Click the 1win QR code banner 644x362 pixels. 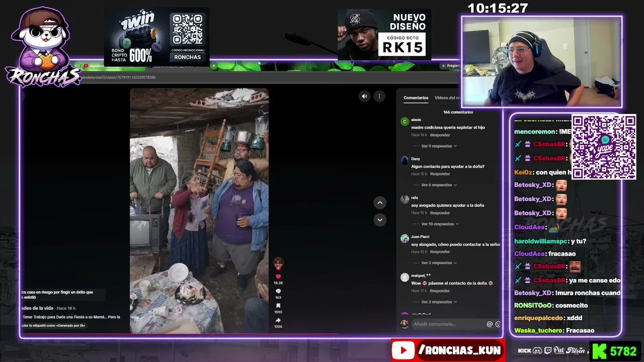[188, 30]
